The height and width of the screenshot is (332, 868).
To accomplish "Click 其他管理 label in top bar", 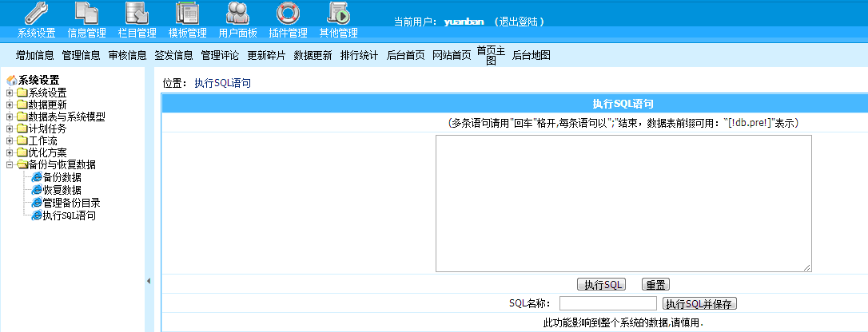I will 338,34.
